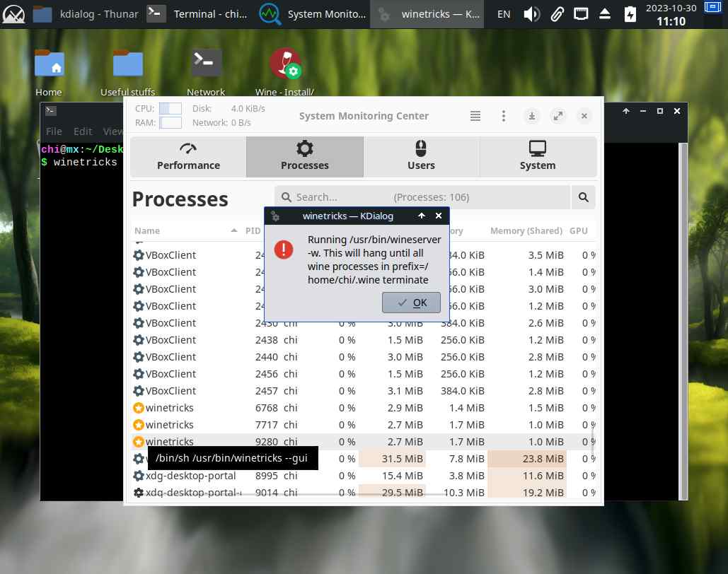Click Terminal window keep-above arrow button
Viewport: 728px width, 574px height.
click(626, 111)
